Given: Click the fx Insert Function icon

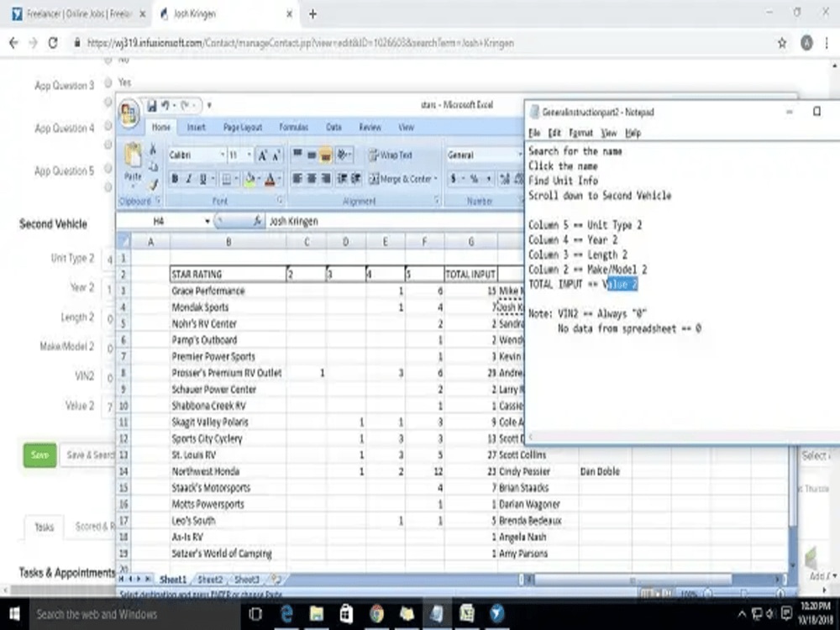Looking at the screenshot, I should pos(257,221).
